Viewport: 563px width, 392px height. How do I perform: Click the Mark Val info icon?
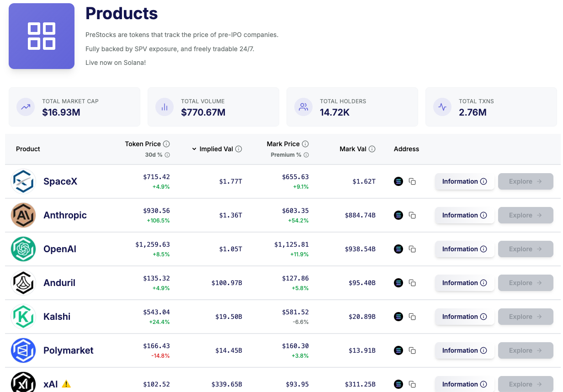click(372, 149)
